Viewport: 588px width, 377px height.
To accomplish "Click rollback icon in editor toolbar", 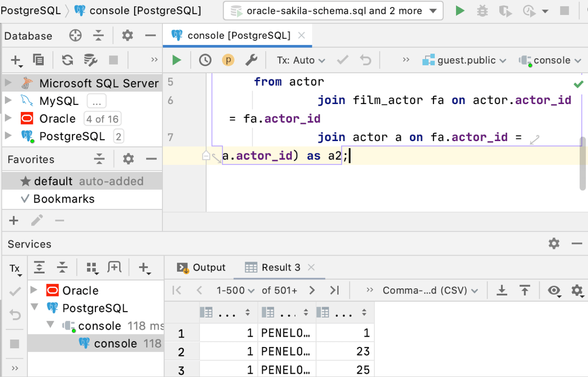I will tap(365, 60).
